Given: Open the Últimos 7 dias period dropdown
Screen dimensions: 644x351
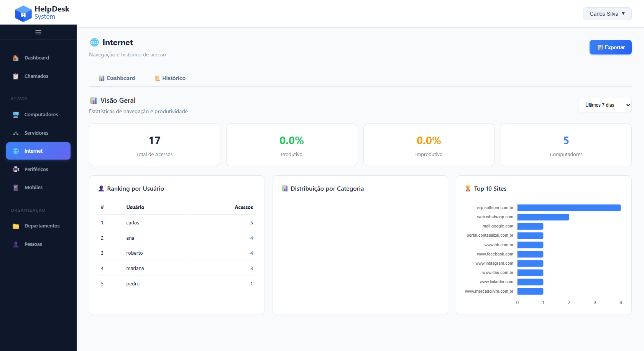Looking at the screenshot, I should pos(605,105).
